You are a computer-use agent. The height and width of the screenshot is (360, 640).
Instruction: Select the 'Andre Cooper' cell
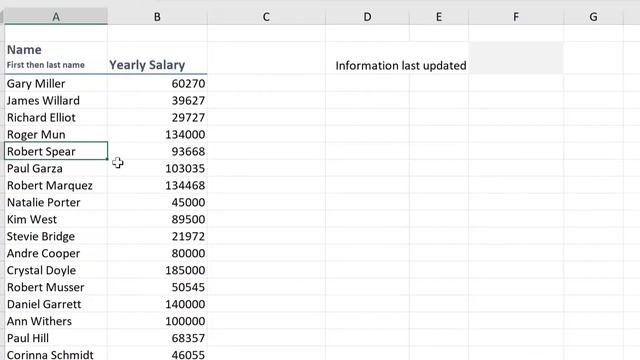click(56, 253)
